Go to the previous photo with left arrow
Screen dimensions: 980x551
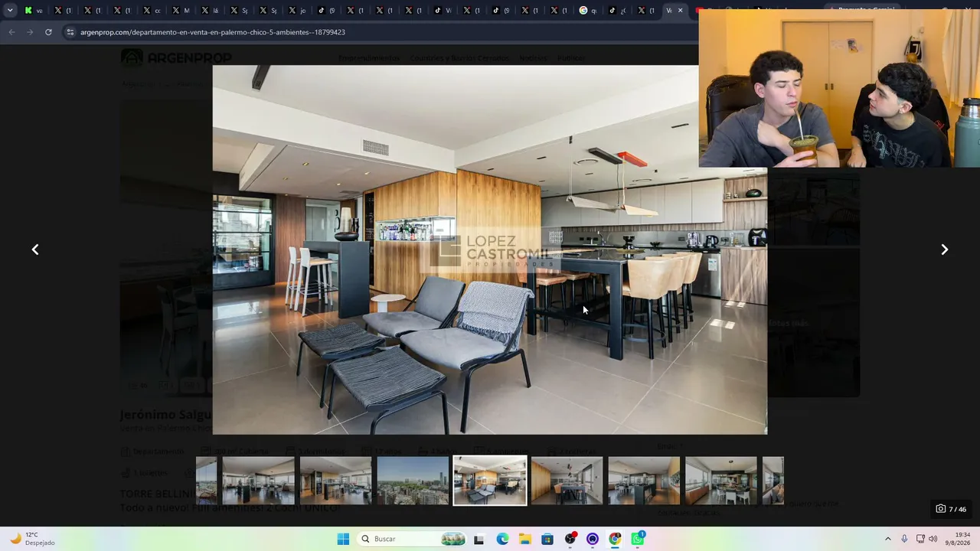point(35,249)
